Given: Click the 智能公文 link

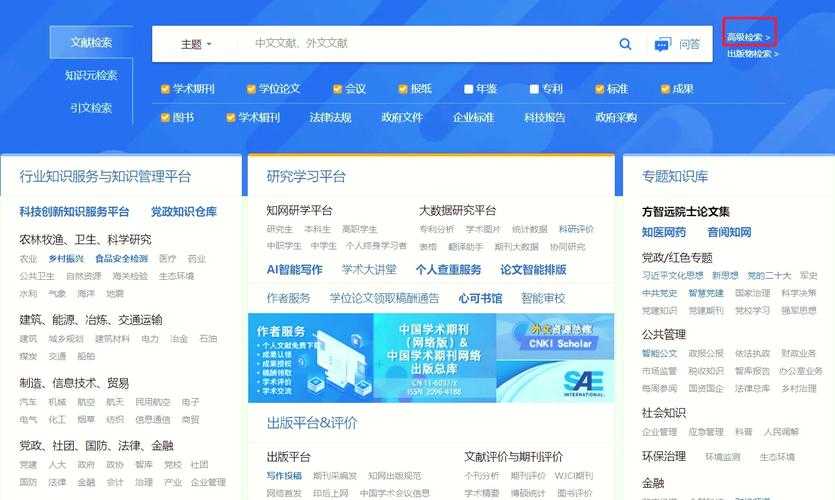Looking at the screenshot, I should [x=659, y=353].
